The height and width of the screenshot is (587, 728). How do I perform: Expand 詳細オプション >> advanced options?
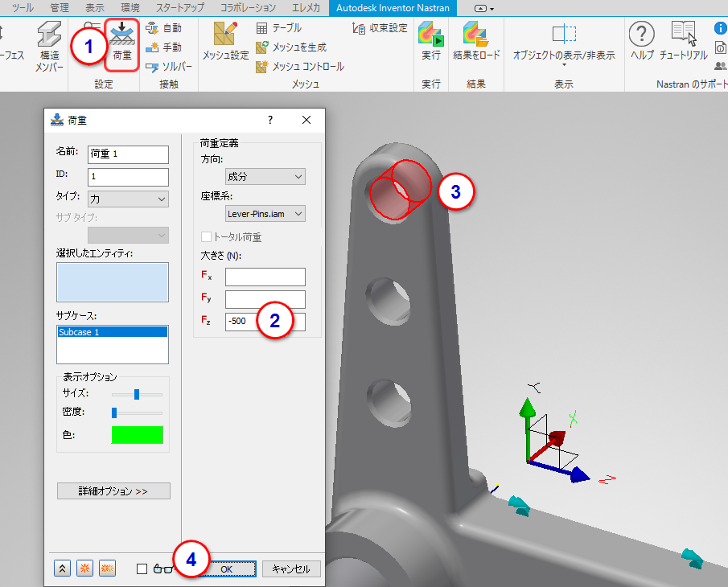click(113, 491)
